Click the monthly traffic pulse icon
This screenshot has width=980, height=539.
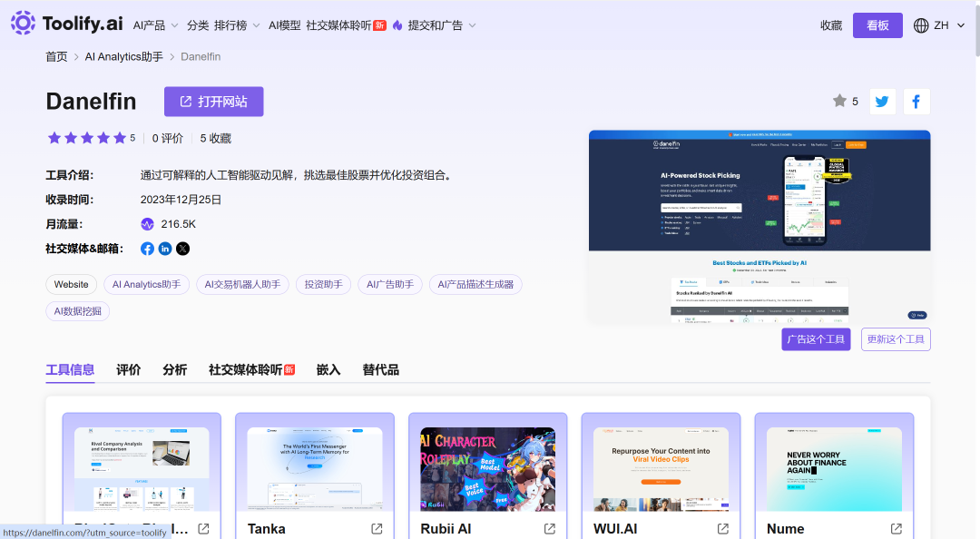148,224
